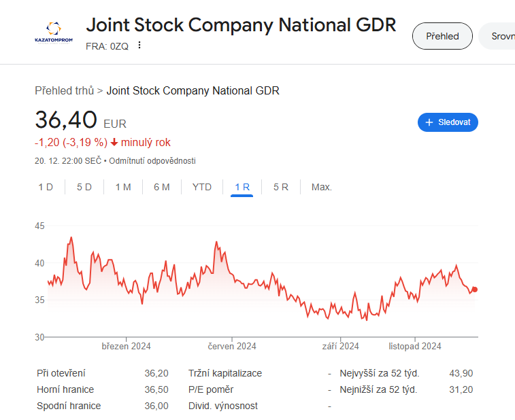Click the 36,00 low value
The height and width of the screenshot is (420, 515).
(156, 406)
